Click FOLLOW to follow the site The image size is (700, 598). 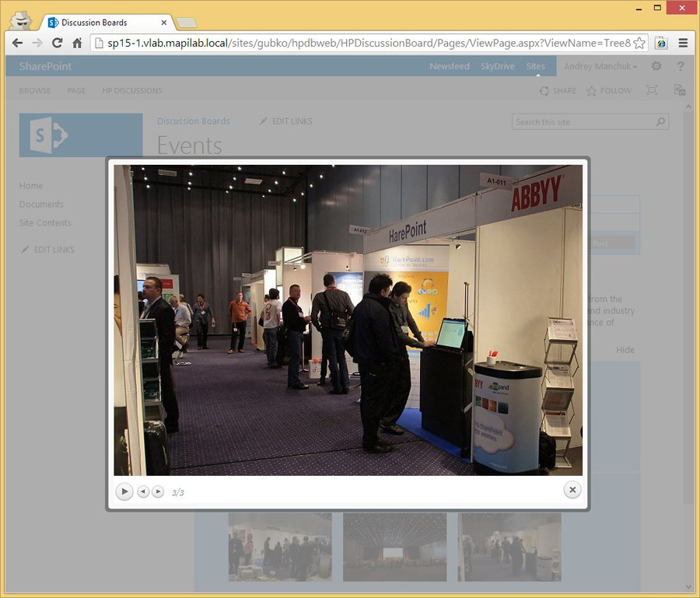[609, 90]
